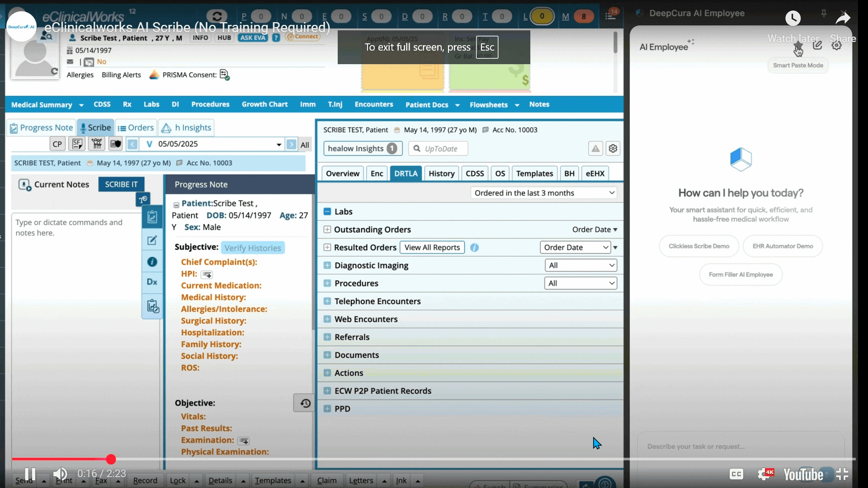Image resolution: width=868 pixels, height=488 pixels.
Task: Click the SCRIBE IT button
Action: tap(121, 184)
